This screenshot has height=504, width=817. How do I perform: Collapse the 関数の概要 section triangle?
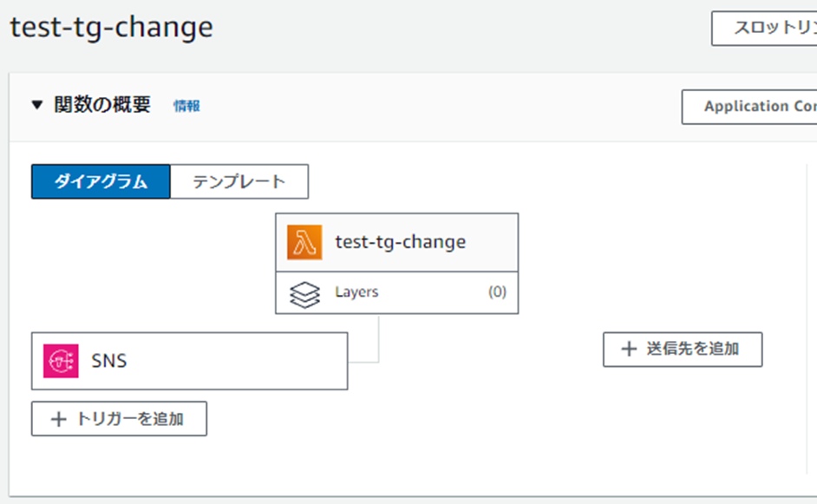pyautogui.click(x=36, y=106)
